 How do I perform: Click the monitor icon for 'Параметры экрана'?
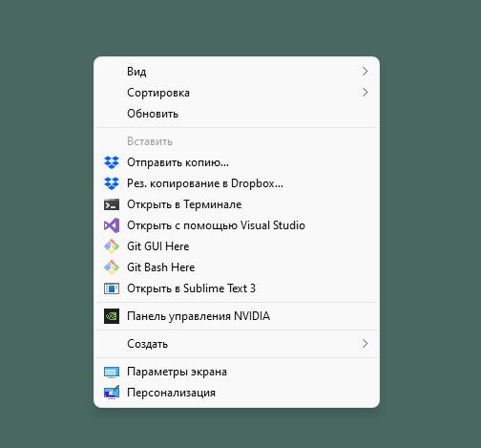112,372
